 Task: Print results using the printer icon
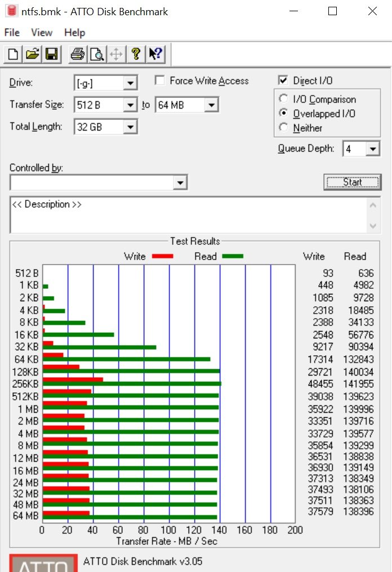pyautogui.click(x=77, y=55)
